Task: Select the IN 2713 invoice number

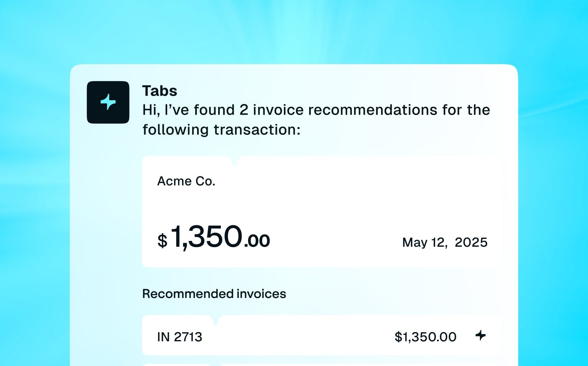Action: 180,337
